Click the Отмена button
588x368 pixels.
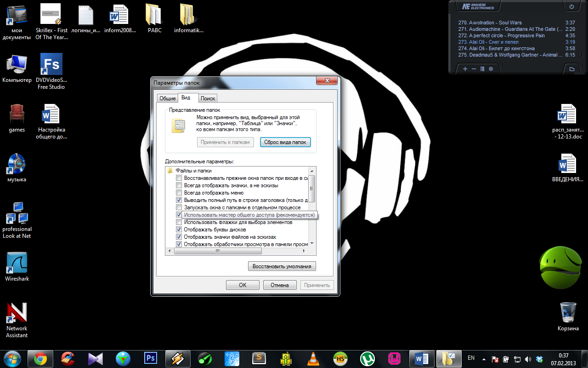[280, 285]
